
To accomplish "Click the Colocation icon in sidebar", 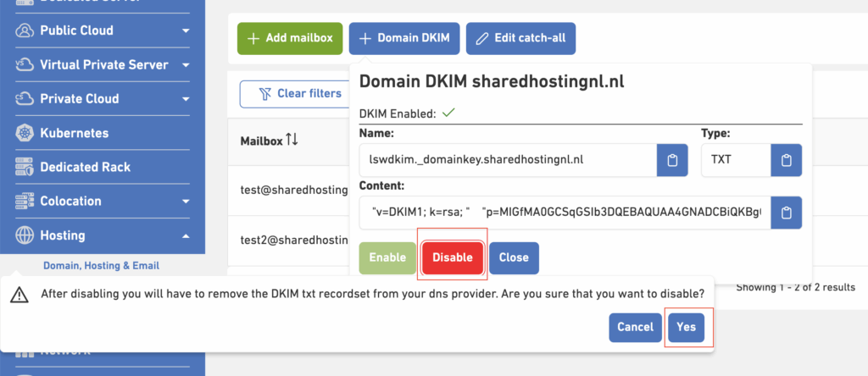I will tap(25, 202).
